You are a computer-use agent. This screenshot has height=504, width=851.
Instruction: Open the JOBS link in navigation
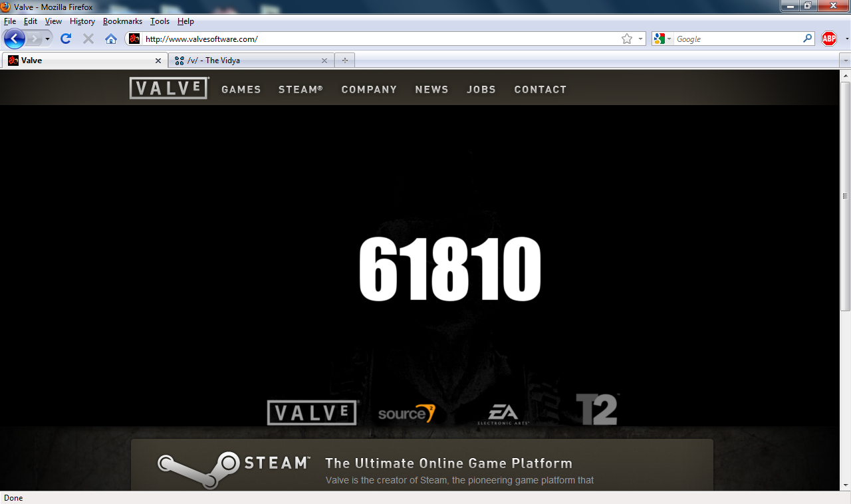(x=481, y=89)
